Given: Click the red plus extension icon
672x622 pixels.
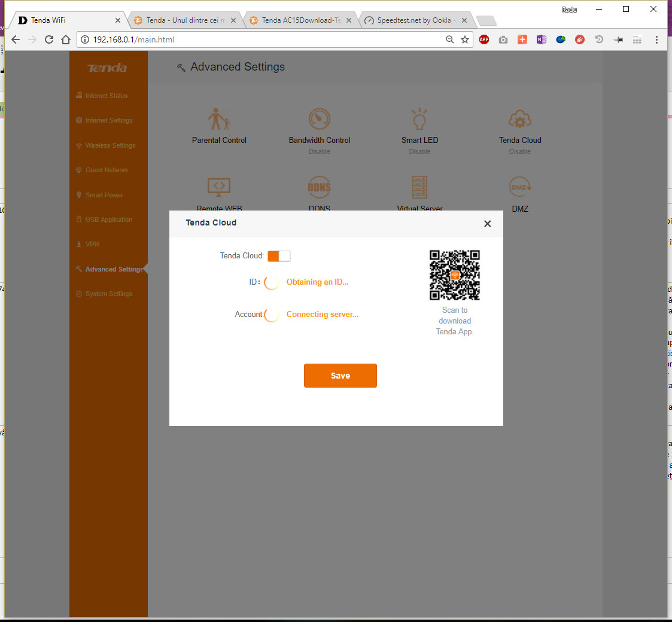Looking at the screenshot, I should (x=522, y=40).
